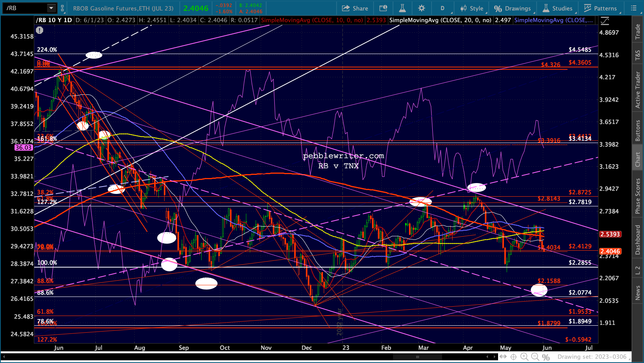The height and width of the screenshot is (363, 644).
Task: Click the $1.8949 price level label
Action: point(580,321)
